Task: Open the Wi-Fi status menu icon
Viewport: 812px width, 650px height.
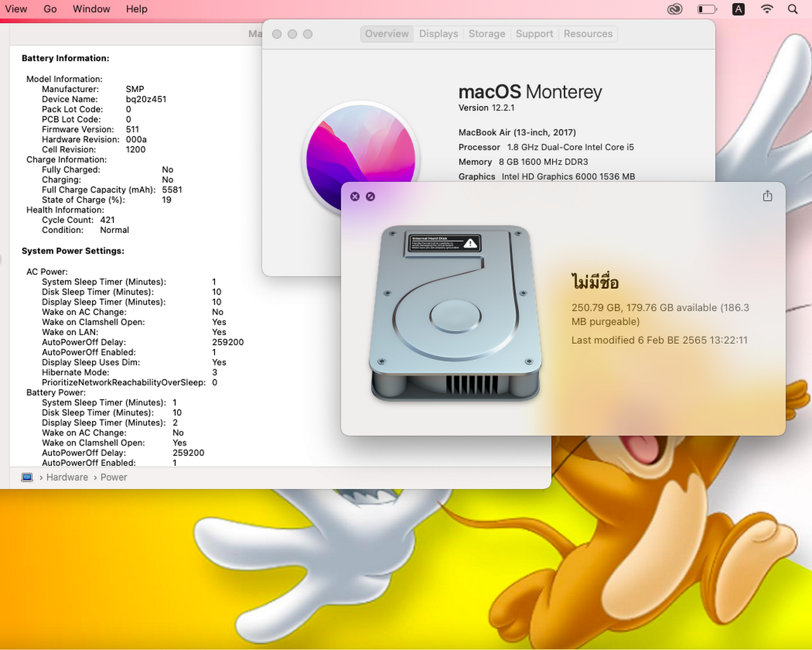Action: coord(767,9)
